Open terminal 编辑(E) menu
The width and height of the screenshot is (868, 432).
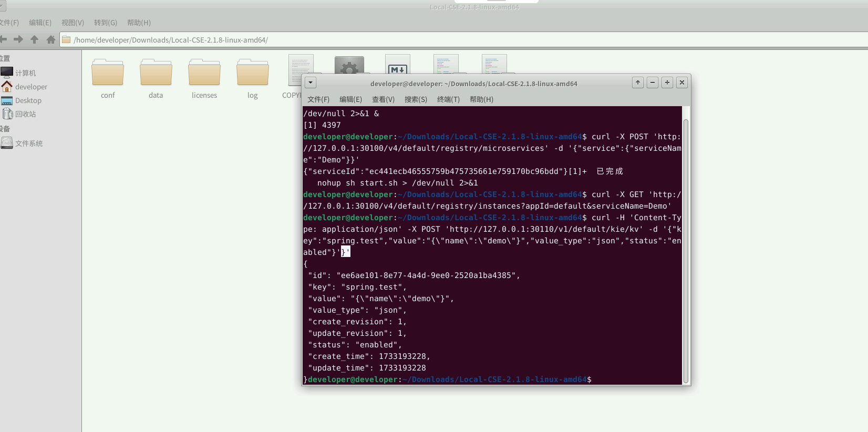click(351, 99)
